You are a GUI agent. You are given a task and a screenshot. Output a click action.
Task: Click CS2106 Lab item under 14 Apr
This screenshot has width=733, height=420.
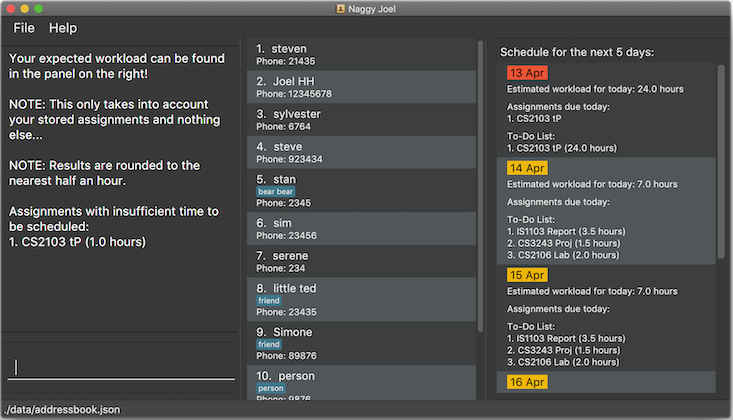point(563,255)
